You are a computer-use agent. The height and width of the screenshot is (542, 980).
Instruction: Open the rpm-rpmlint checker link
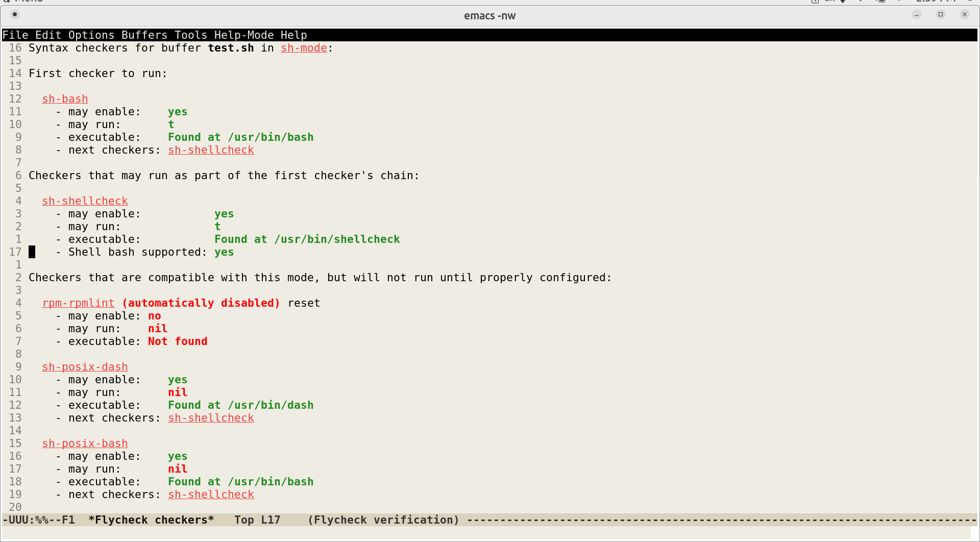coord(78,303)
